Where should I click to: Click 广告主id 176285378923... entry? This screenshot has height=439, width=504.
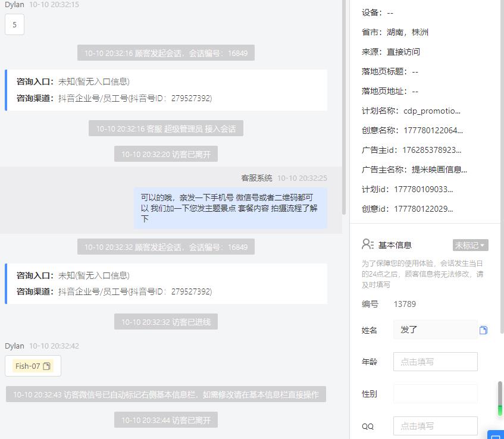pyautogui.click(x=411, y=150)
